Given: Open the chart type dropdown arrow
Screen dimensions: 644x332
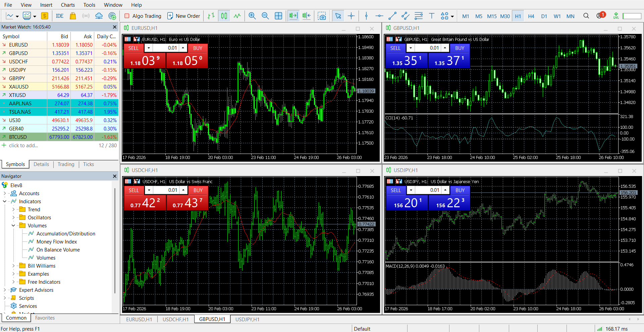Looking at the screenshot, I should tap(17, 16).
